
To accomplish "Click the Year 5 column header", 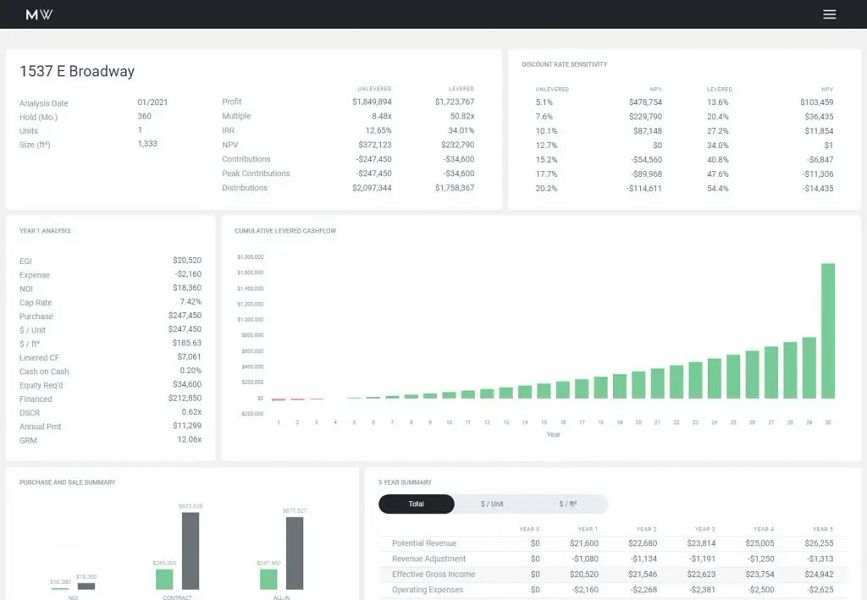I will pos(822,529).
